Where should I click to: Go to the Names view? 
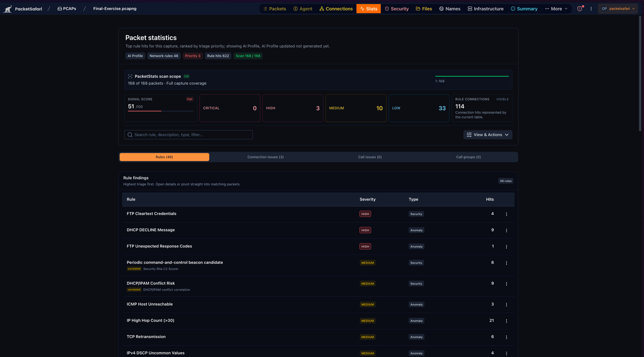click(450, 9)
